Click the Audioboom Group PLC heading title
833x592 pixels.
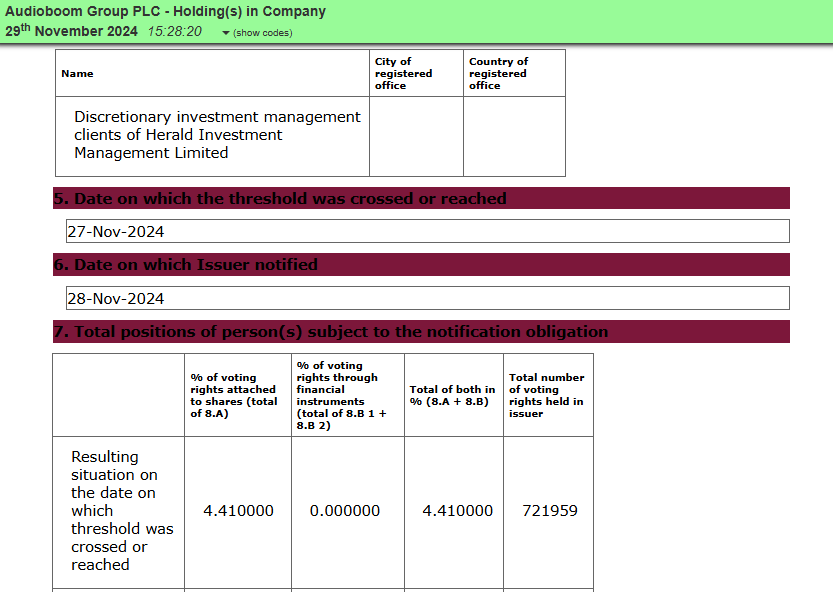pos(165,11)
